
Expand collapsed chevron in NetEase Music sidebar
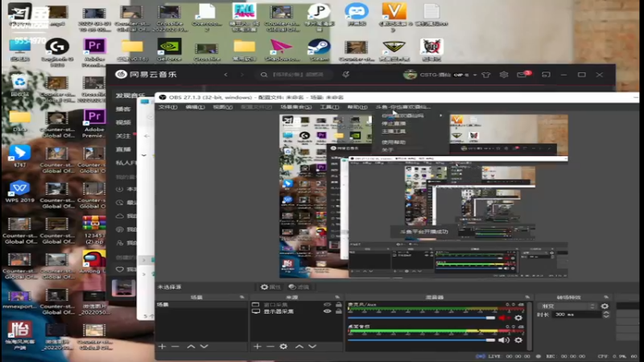[x=144, y=155]
